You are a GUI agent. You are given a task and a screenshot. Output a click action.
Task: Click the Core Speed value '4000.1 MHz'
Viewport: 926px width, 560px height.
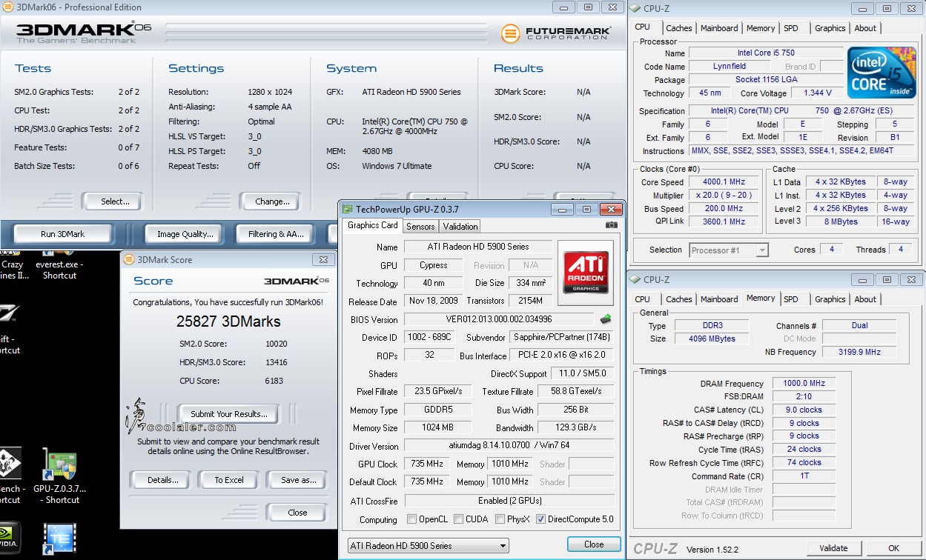click(724, 182)
